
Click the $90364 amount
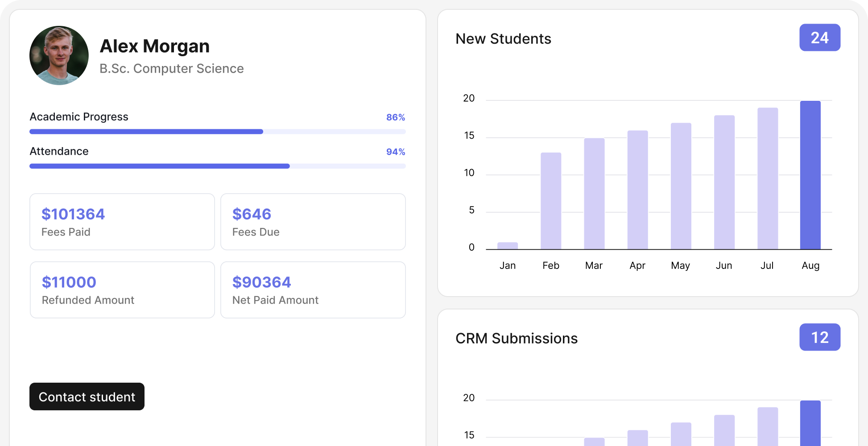261,282
